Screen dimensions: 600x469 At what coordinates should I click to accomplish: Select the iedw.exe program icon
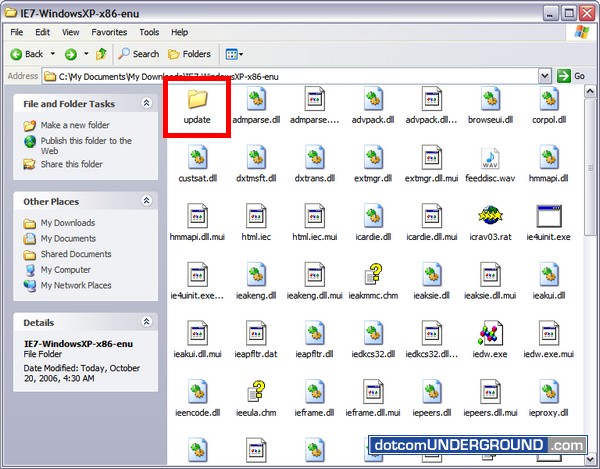pos(490,333)
